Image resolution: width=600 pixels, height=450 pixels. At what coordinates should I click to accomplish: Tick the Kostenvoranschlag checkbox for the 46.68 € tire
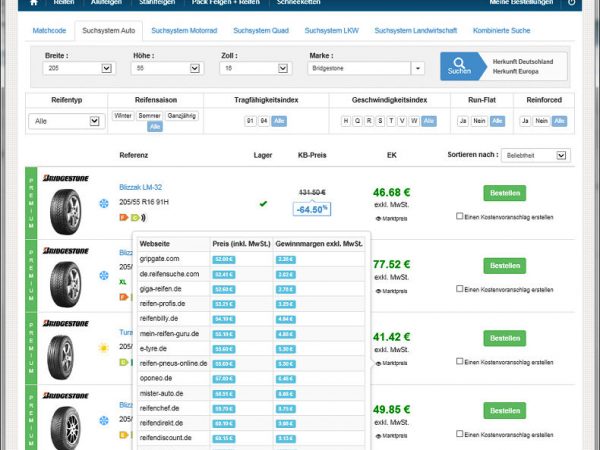[460, 216]
